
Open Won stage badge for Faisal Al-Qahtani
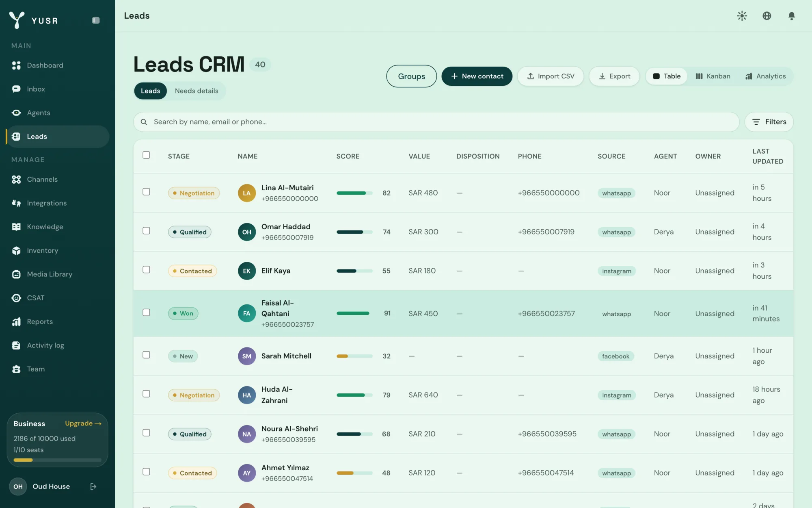(183, 313)
